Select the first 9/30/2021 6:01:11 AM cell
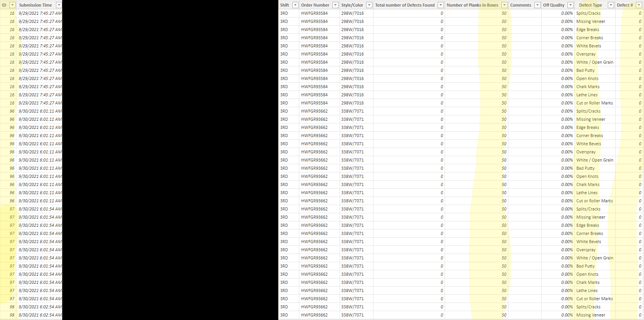The height and width of the screenshot is (320, 644). pos(40,111)
